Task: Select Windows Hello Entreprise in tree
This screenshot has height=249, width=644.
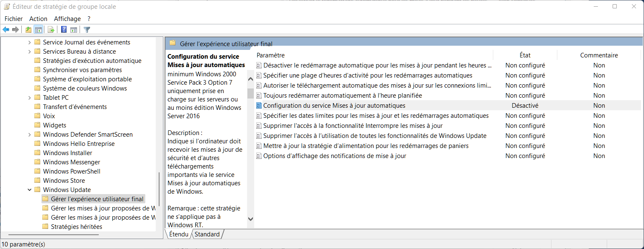Action: [x=79, y=143]
